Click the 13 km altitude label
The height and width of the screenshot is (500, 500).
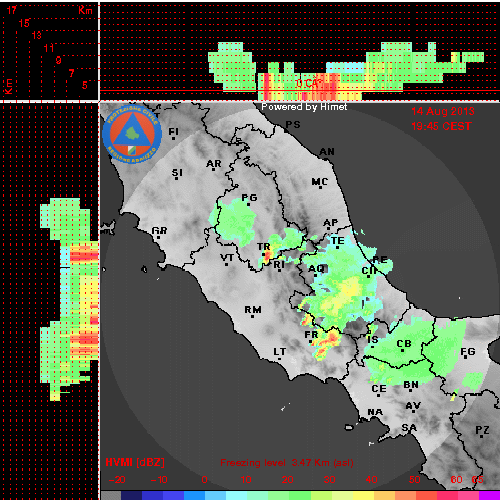pos(37,35)
